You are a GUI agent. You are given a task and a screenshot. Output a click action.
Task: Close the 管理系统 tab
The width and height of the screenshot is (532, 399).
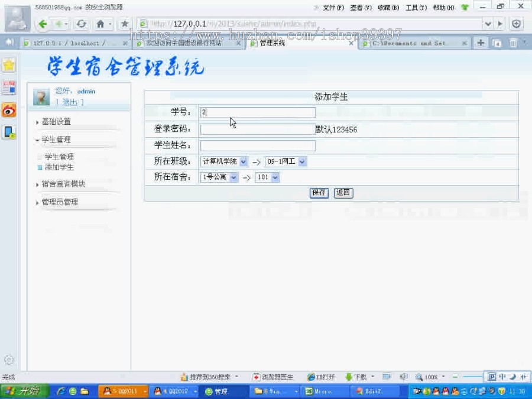tap(351, 43)
